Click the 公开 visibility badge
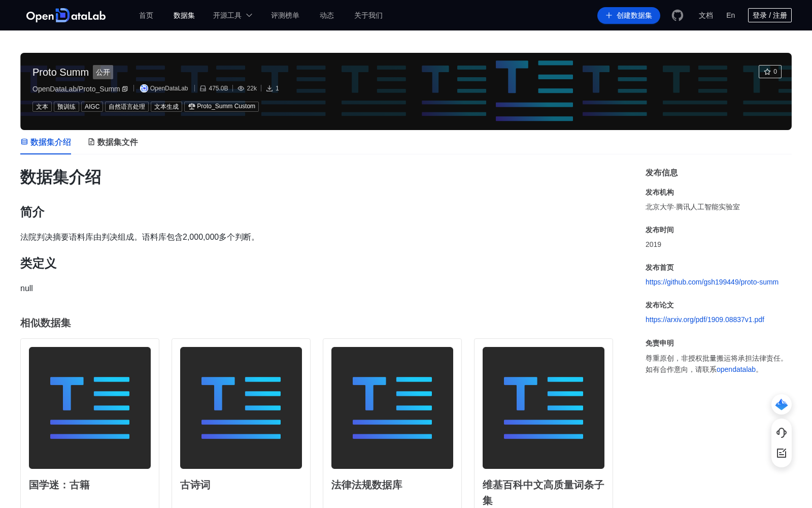The image size is (812, 508). 103,72
